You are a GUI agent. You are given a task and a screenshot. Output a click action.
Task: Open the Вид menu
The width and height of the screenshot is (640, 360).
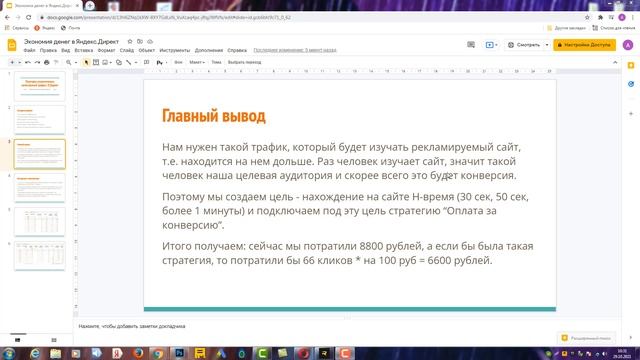[x=66, y=50]
